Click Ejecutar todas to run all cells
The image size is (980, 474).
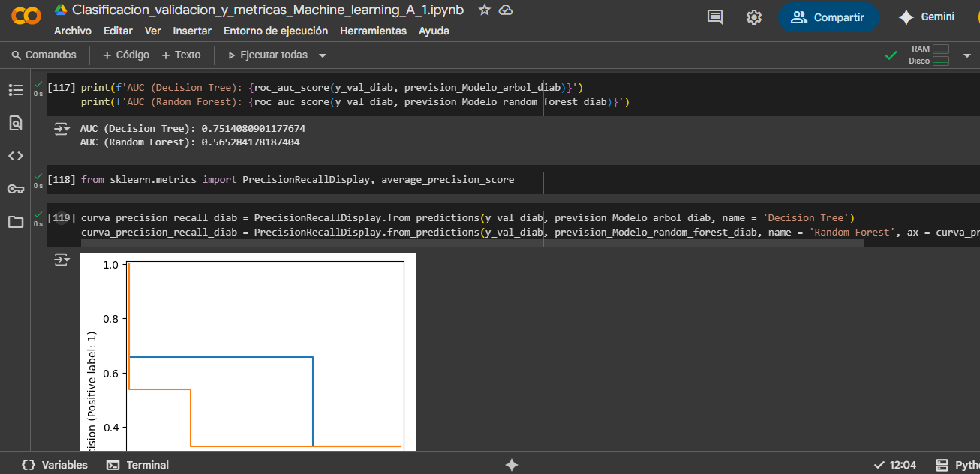268,55
